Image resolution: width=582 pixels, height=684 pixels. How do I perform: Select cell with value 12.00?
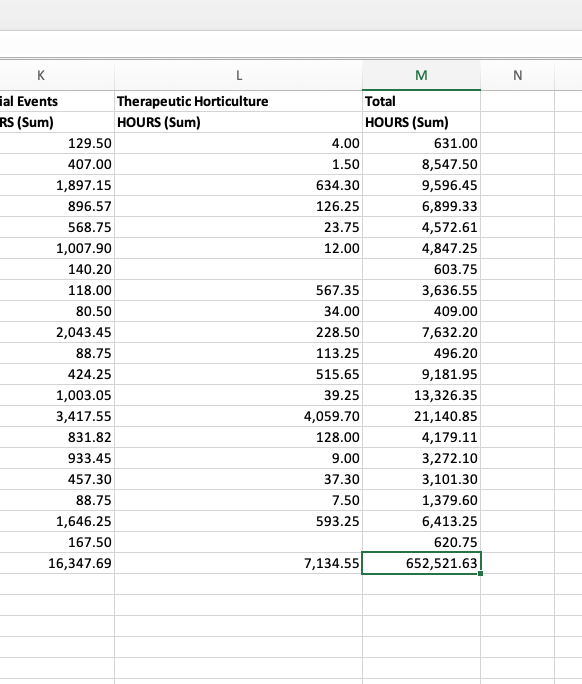239,248
